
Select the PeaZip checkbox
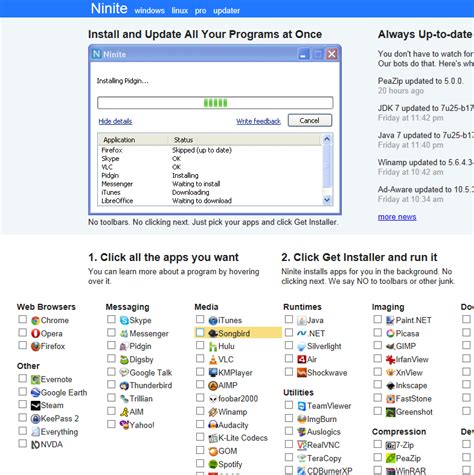pyautogui.click(x=378, y=457)
